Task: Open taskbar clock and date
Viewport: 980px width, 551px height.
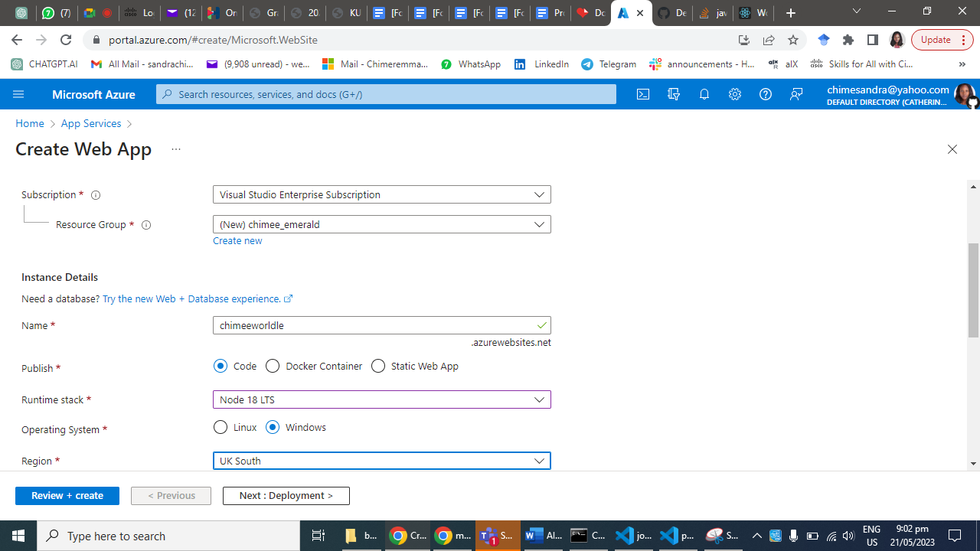Action: click(912, 536)
